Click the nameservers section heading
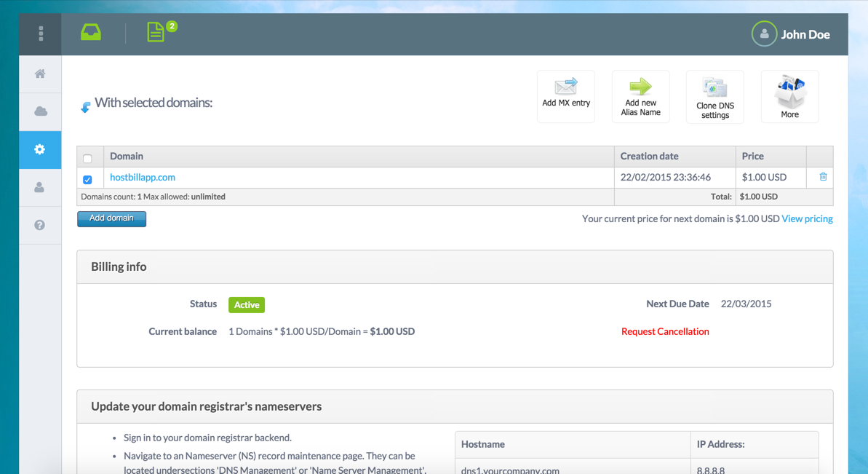 point(206,406)
